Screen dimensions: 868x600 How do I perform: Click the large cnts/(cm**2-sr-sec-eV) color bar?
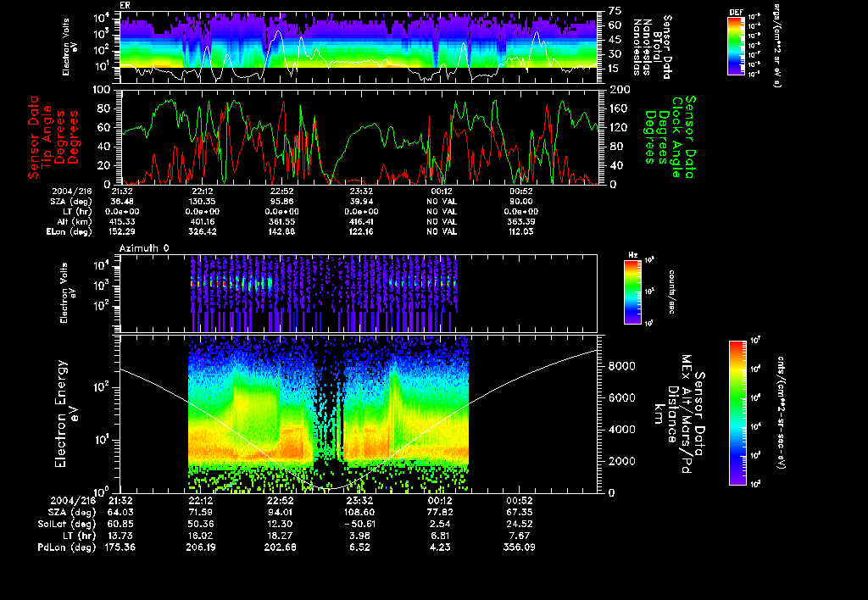(737, 413)
